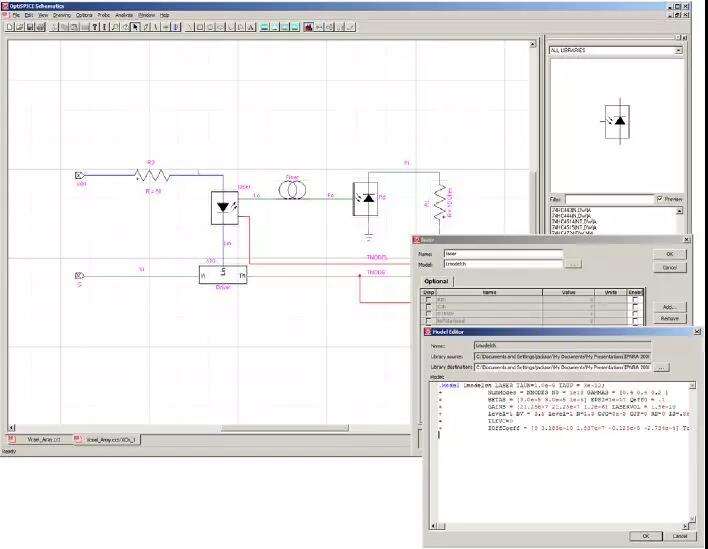Click the Fiber component symbol
The height and width of the screenshot is (549, 708).
(x=292, y=190)
